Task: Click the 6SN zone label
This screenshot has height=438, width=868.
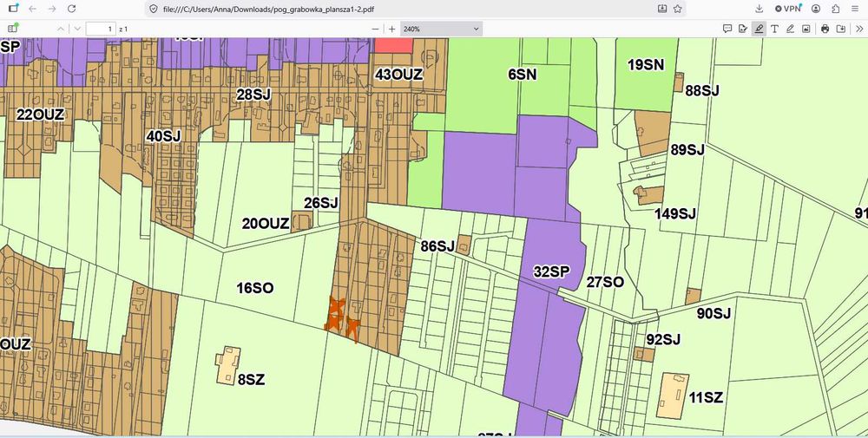Action: coord(522,74)
